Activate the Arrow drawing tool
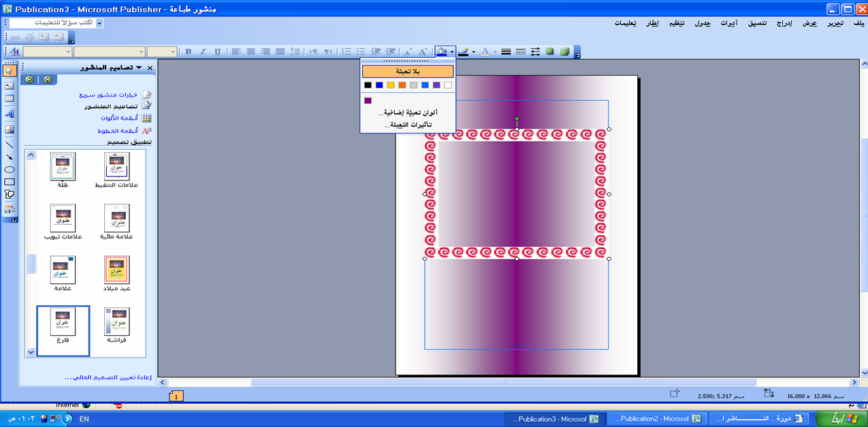 10,157
